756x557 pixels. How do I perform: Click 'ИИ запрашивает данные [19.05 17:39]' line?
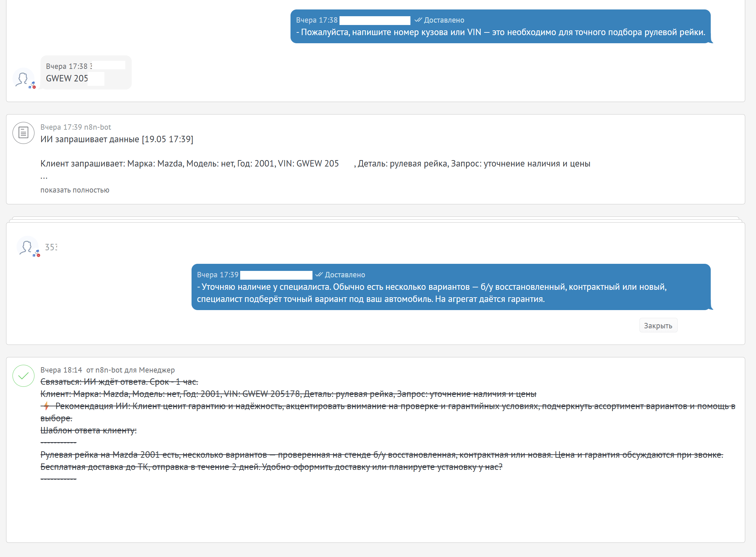pyautogui.click(x=117, y=139)
